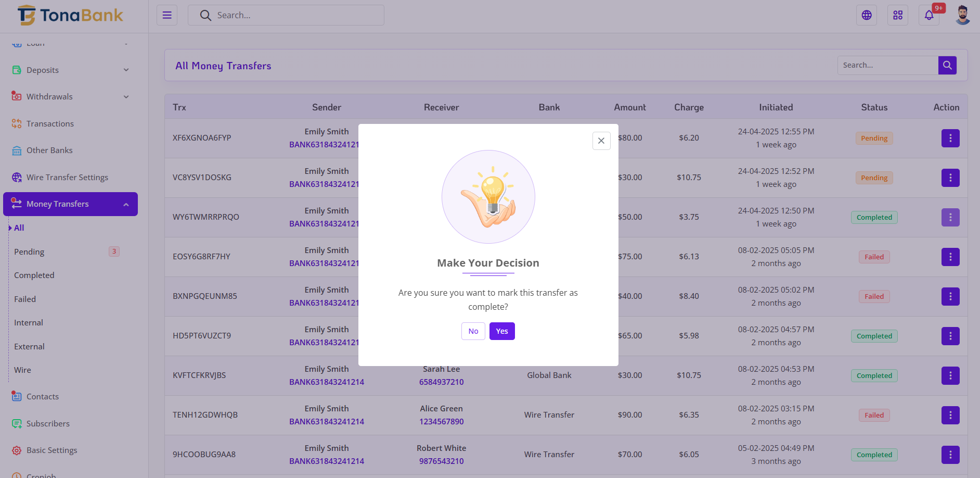This screenshot has height=478, width=980.
Task: Select Wire under Money Transfers
Action: pos(22,370)
